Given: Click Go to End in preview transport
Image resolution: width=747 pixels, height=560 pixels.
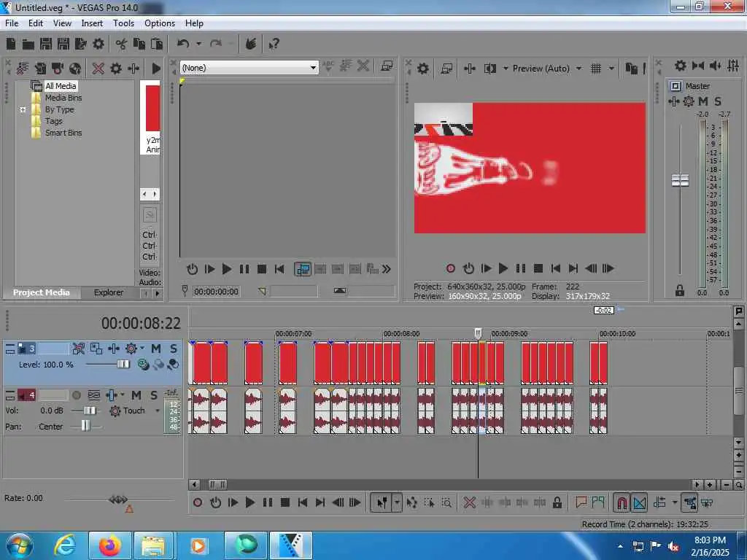Looking at the screenshot, I should (573, 268).
